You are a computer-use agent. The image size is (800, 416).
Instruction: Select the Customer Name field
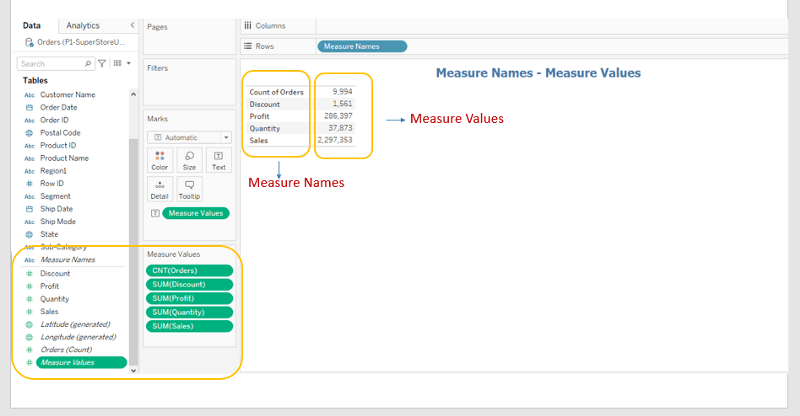68,94
